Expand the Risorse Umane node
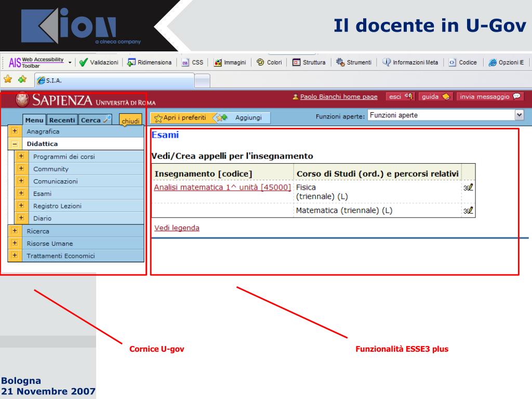 tap(15, 243)
